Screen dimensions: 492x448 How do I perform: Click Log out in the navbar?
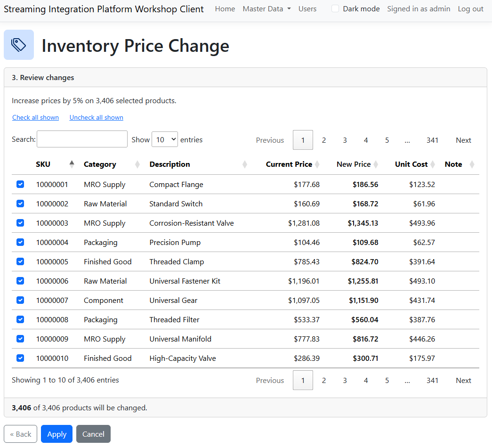coord(470,9)
